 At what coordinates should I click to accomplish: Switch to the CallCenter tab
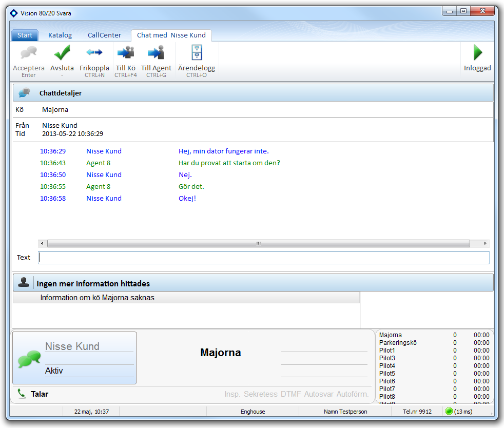[x=105, y=35]
